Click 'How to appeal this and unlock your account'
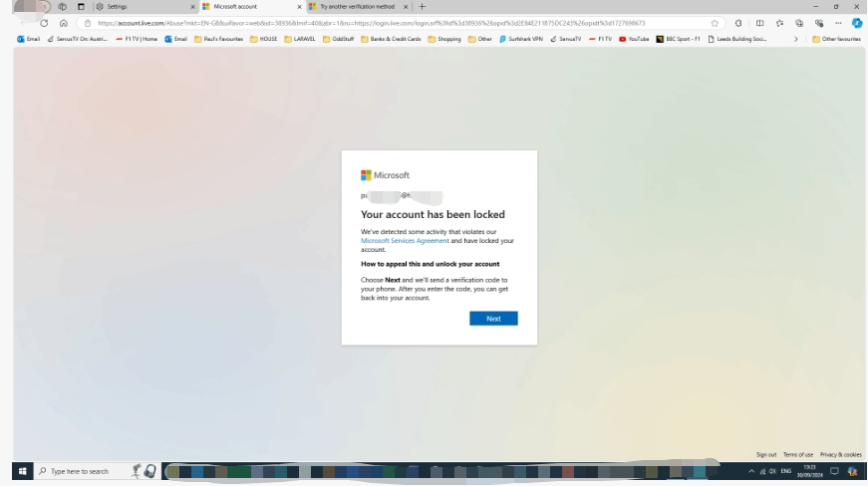This screenshot has width=868, height=486. pos(431,264)
